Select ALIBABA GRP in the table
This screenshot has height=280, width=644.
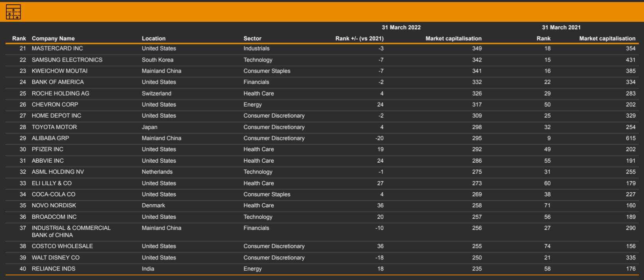tap(50, 138)
